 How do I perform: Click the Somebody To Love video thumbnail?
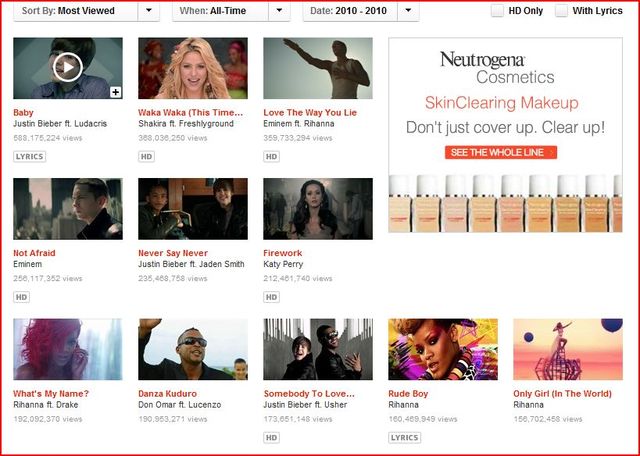coord(318,349)
